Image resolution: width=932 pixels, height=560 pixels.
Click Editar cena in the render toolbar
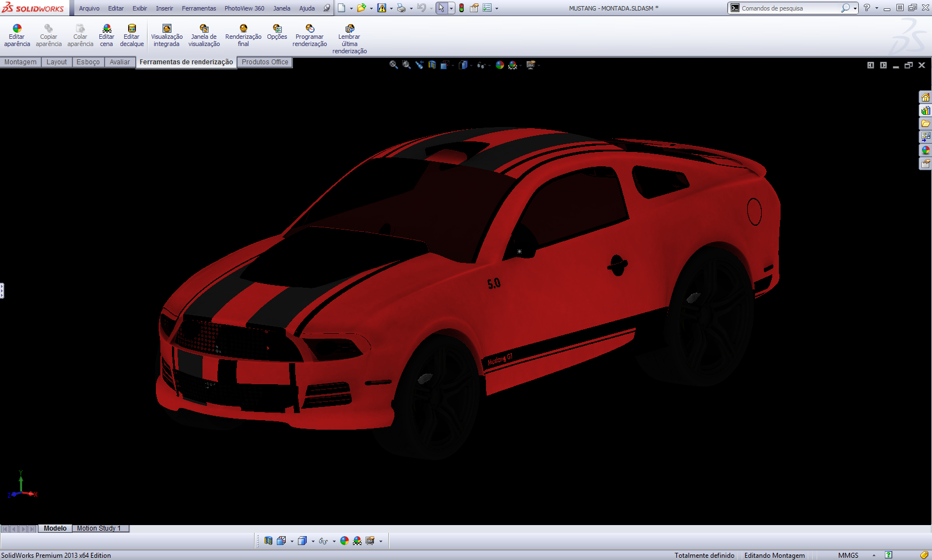pyautogui.click(x=106, y=35)
